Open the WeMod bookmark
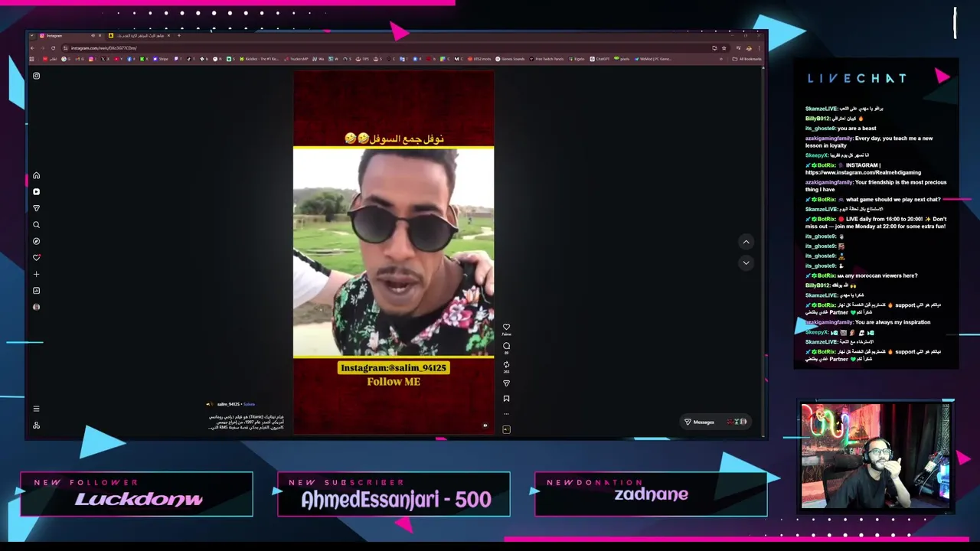 (653, 59)
